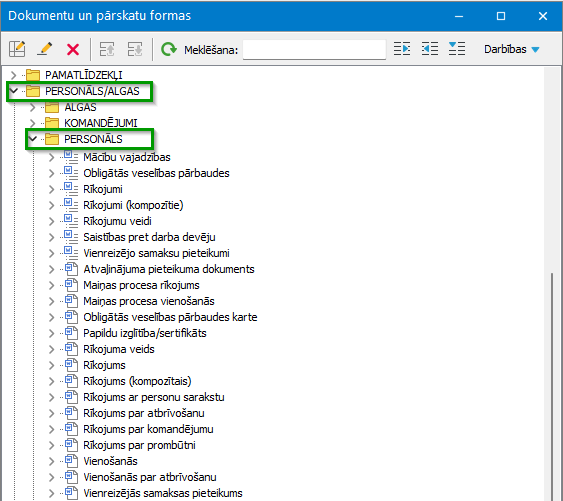Click the expand tree nodes icon
The height and width of the screenshot is (501, 563).
[x=402, y=48]
